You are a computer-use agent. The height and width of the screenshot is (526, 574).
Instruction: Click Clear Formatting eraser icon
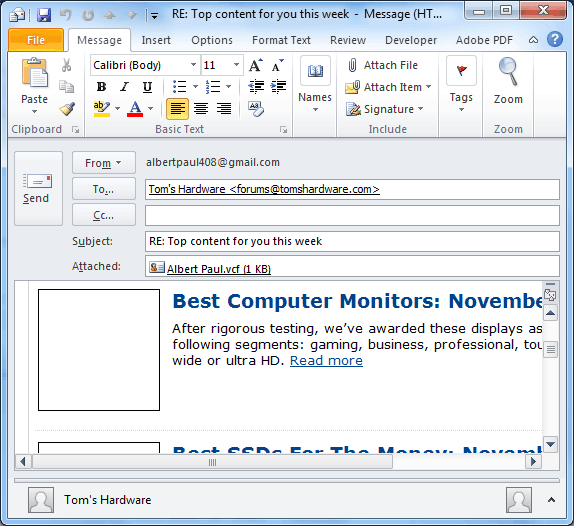tap(256, 109)
